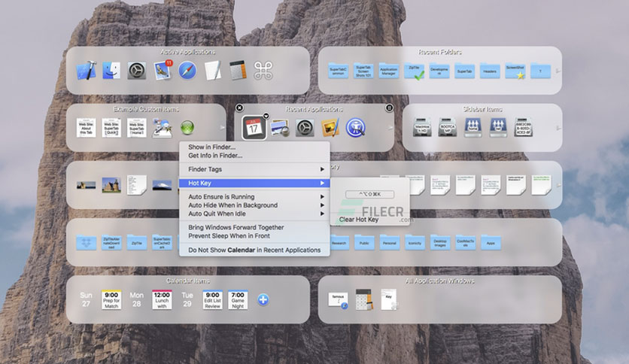Viewport: 629px width, 364px height.
Task: Select the Hot Key menu item
Action: click(254, 183)
